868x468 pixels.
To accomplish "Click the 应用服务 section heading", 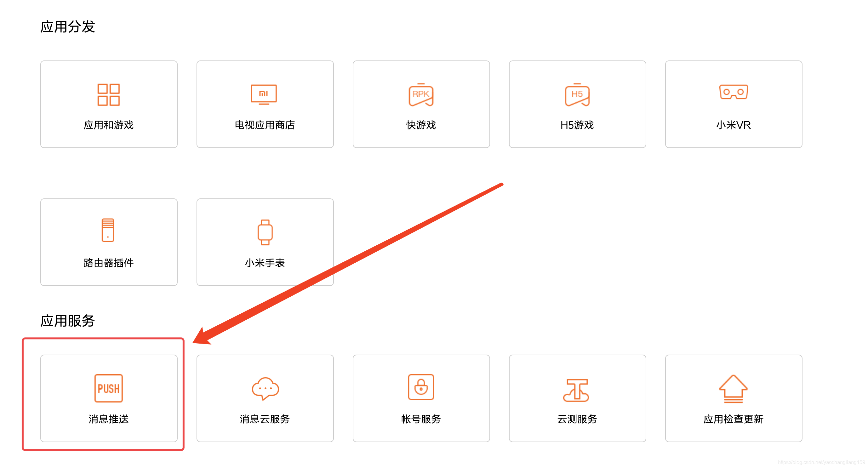I will pyautogui.click(x=67, y=320).
